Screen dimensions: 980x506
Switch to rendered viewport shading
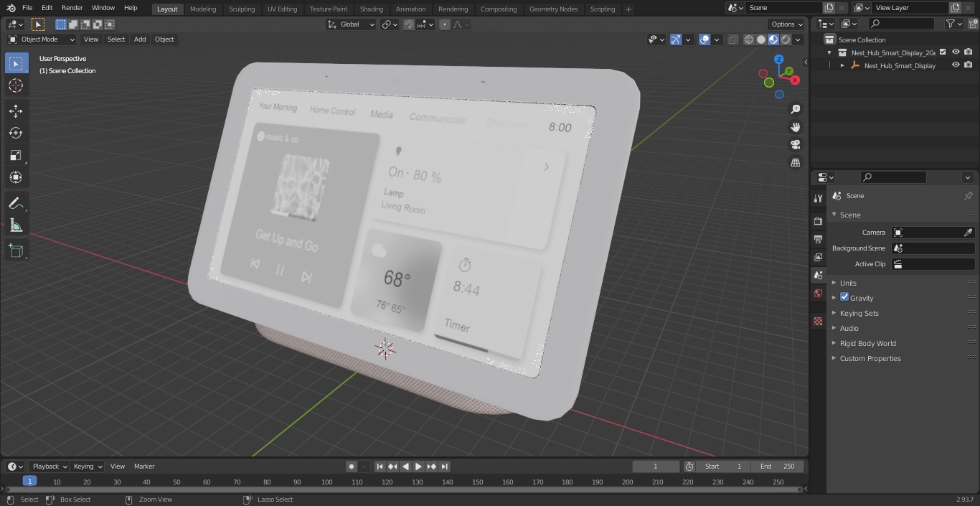tap(786, 39)
